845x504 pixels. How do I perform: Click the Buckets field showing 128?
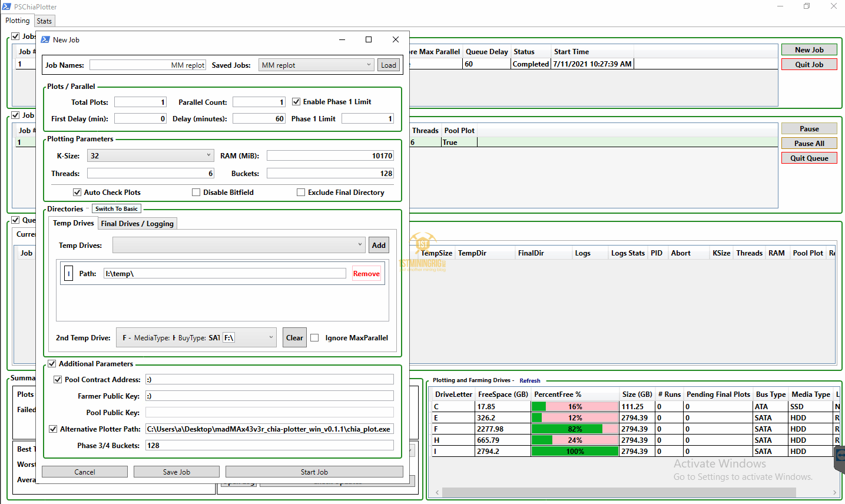tap(330, 174)
